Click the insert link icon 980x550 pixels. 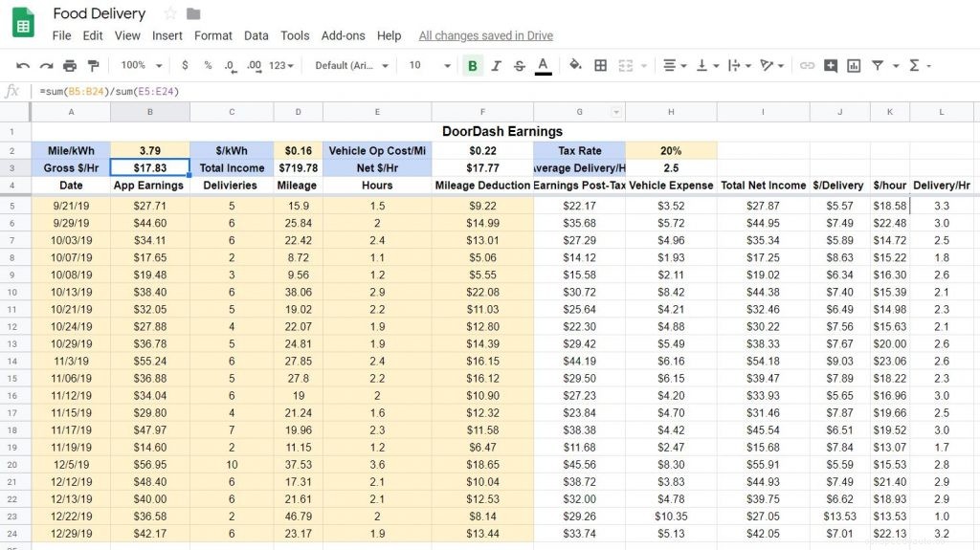click(807, 65)
